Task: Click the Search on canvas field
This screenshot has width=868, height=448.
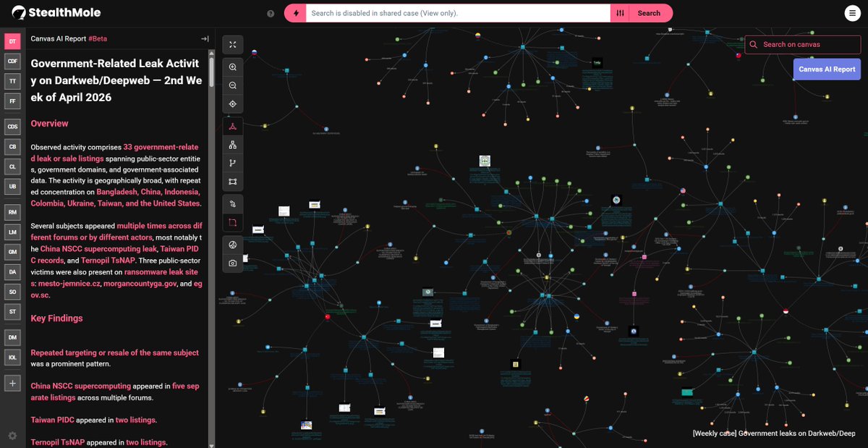Action: tap(803, 44)
